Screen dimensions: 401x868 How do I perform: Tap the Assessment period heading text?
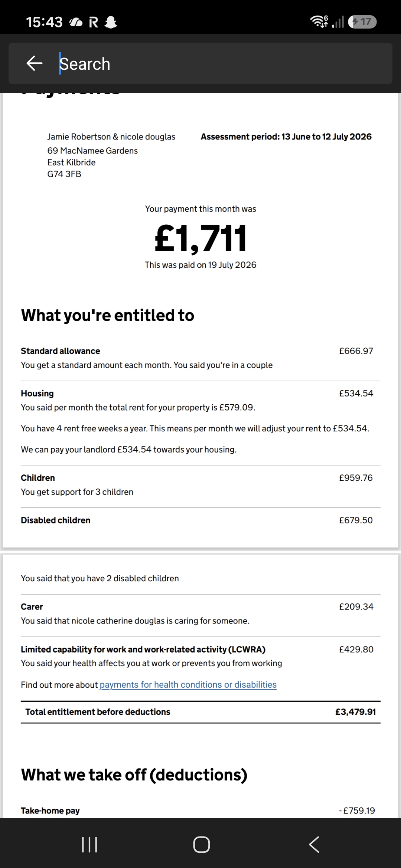pyautogui.click(x=286, y=137)
